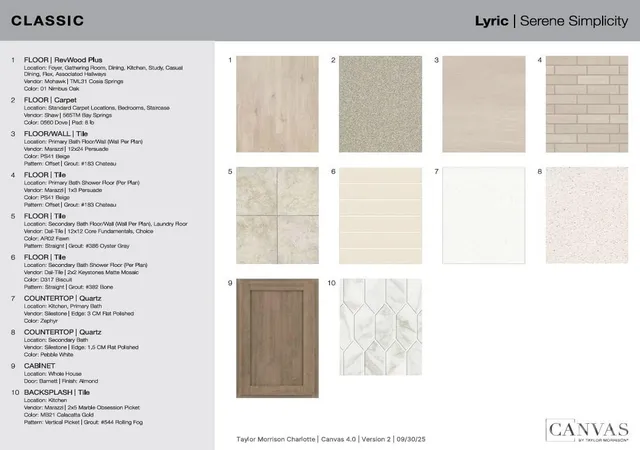Select the COUNTERTOP Quartz item number 7
The height and width of the screenshot is (450, 640).
coord(62,299)
